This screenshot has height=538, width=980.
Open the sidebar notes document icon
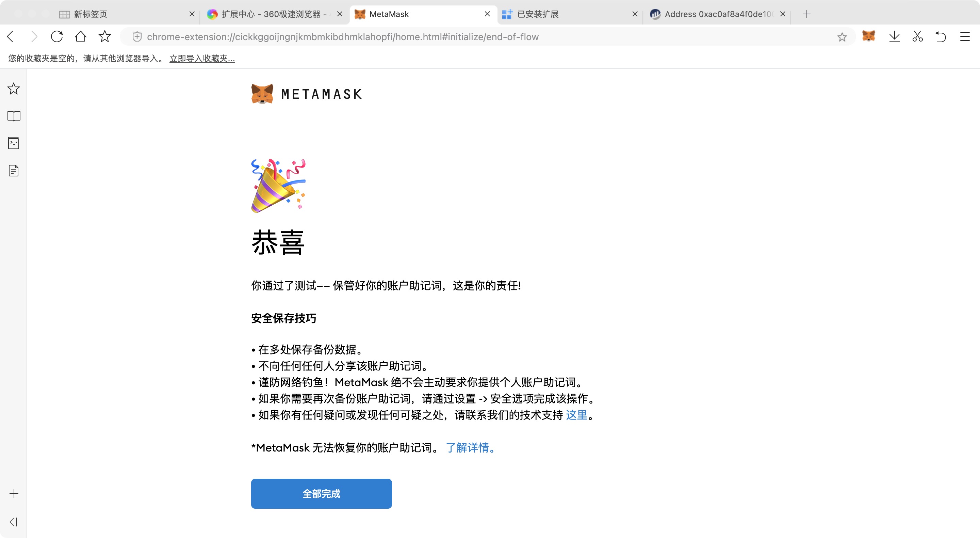[14, 171]
